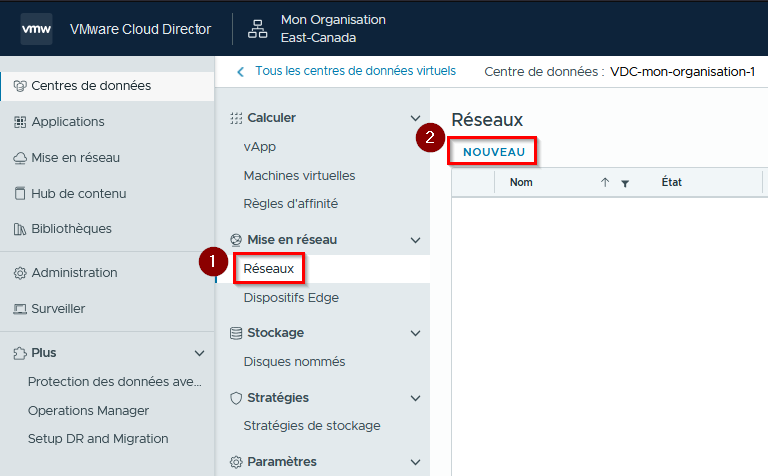Collapse the Stockage section chevron
The width and height of the screenshot is (768, 476).
click(415, 333)
